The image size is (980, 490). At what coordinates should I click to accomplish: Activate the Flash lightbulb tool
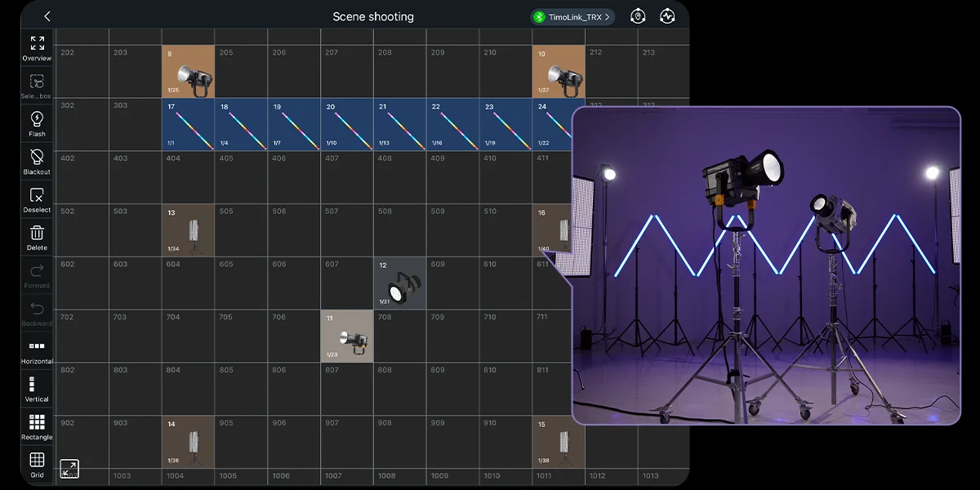click(x=37, y=123)
